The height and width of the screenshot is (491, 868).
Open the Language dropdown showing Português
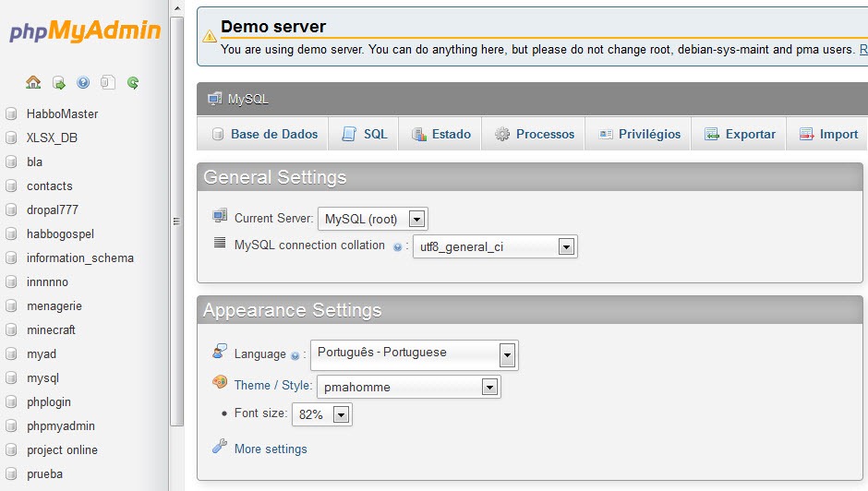(414, 354)
